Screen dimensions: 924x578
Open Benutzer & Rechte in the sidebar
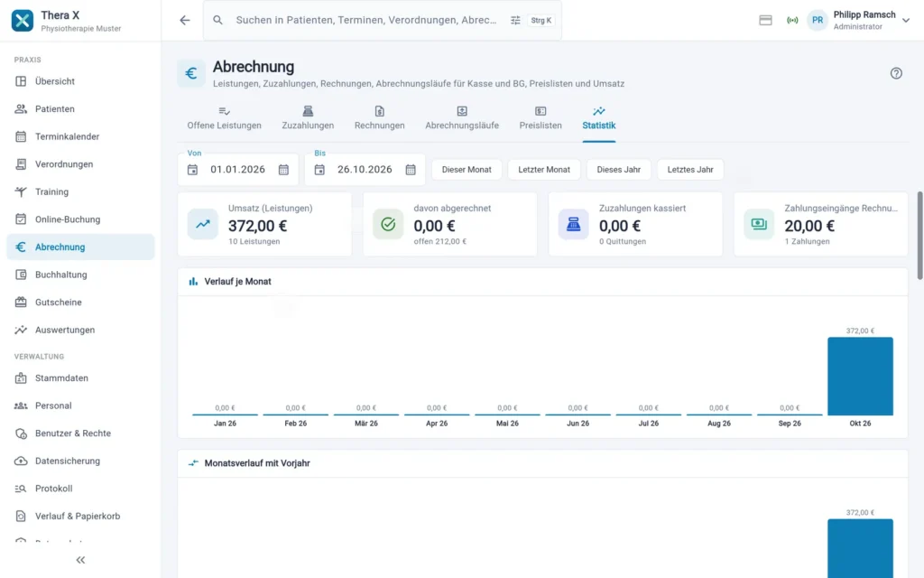(x=80, y=433)
